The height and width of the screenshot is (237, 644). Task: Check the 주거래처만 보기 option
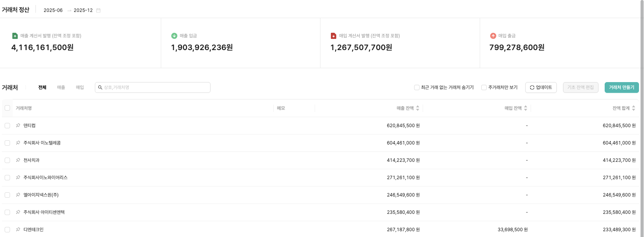484,87
